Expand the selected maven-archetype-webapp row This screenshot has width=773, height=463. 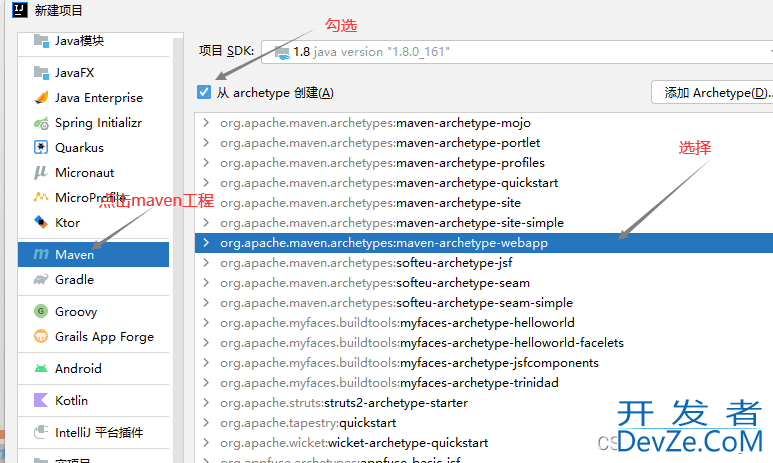(206, 243)
